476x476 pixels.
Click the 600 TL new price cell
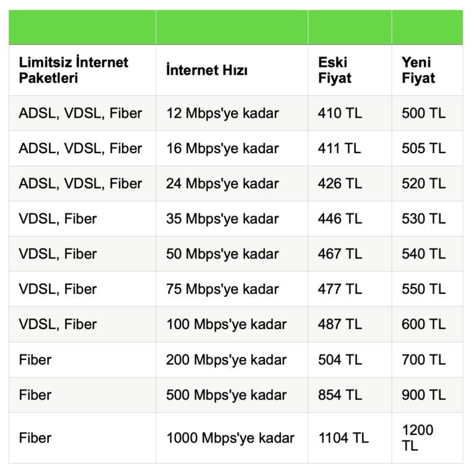[423, 325]
